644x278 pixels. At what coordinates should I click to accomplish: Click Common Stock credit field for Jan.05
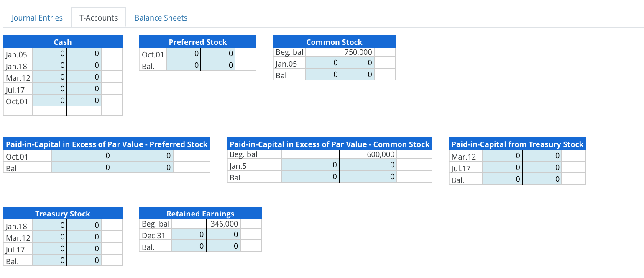coord(357,63)
